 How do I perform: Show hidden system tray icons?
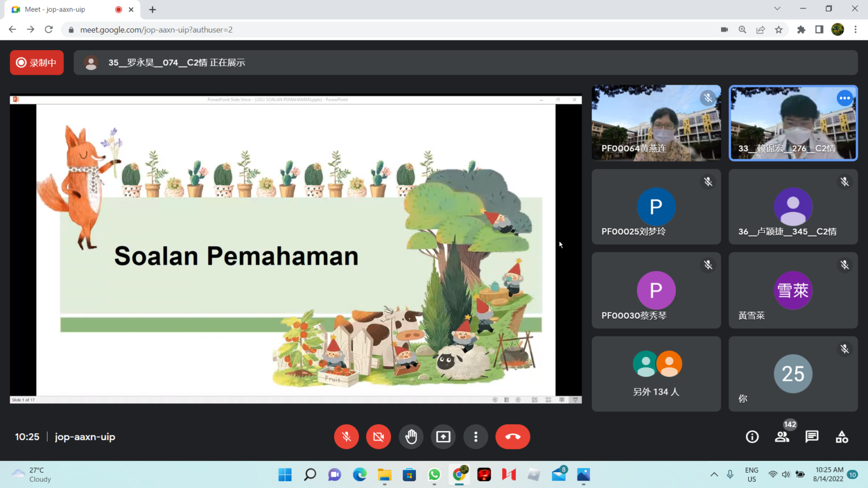(714, 474)
